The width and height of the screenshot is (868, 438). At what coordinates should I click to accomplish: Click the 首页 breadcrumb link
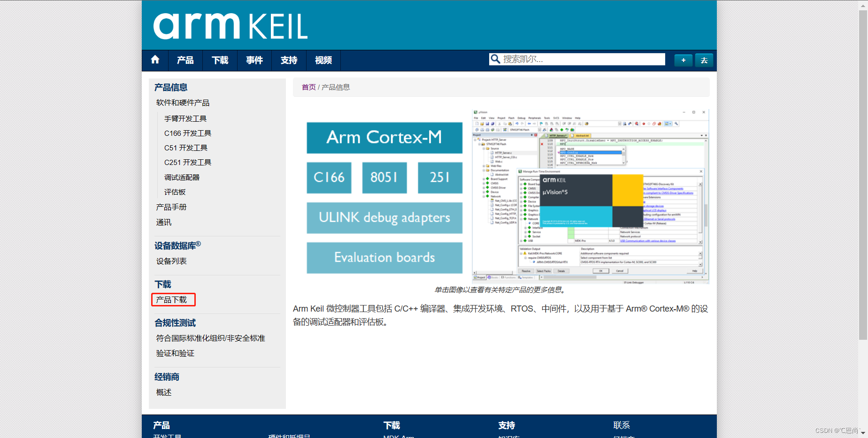[x=309, y=87]
